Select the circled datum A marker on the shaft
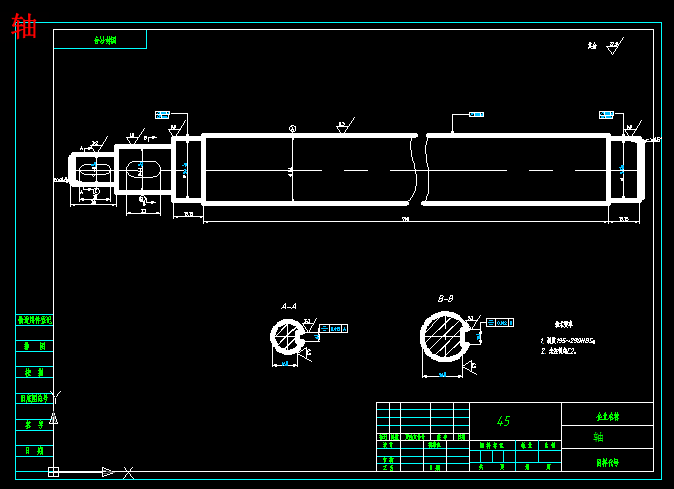This screenshot has height=489, width=674. (293, 128)
